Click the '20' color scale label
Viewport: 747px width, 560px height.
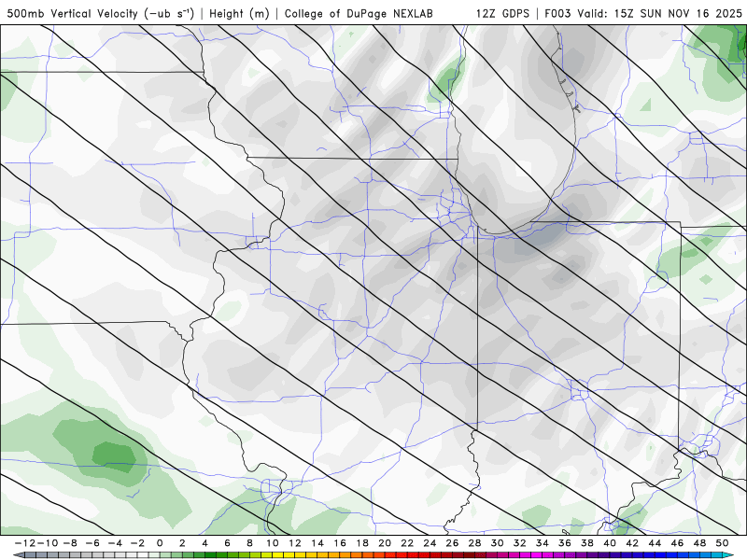point(385,543)
